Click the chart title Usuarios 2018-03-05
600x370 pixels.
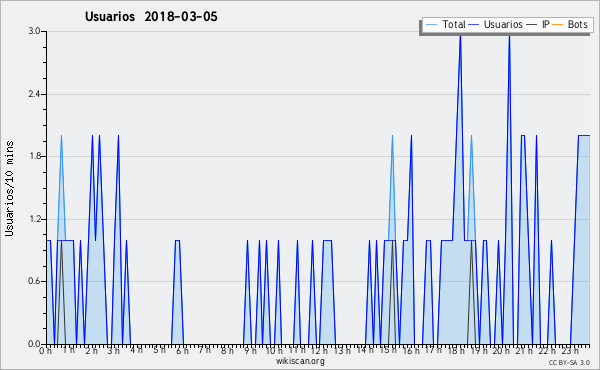(151, 16)
